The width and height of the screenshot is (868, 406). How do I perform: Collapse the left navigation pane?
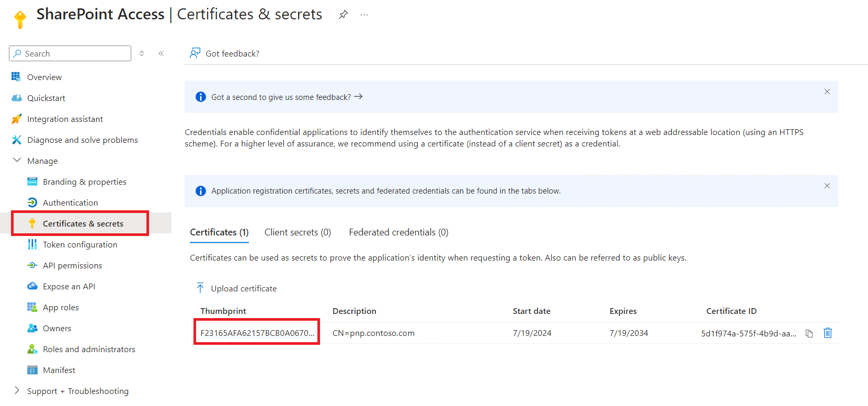(x=161, y=53)
